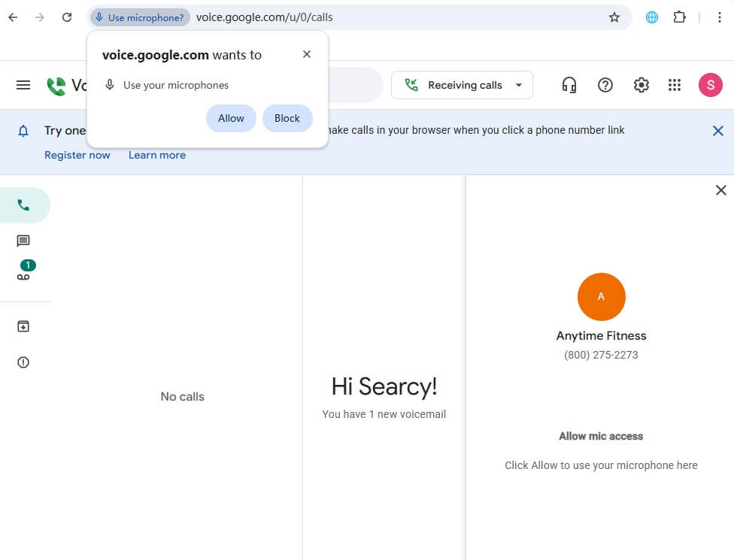Click 'You have 1 new voicemail' text

384,414
